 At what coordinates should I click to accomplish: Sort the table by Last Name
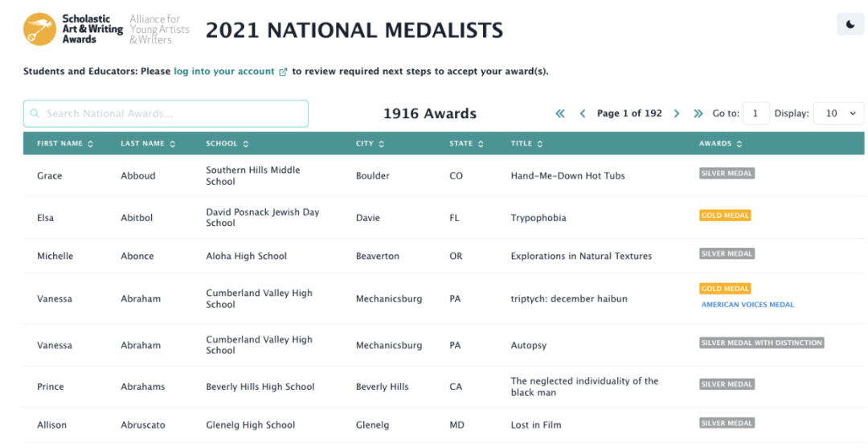(142, 144)
